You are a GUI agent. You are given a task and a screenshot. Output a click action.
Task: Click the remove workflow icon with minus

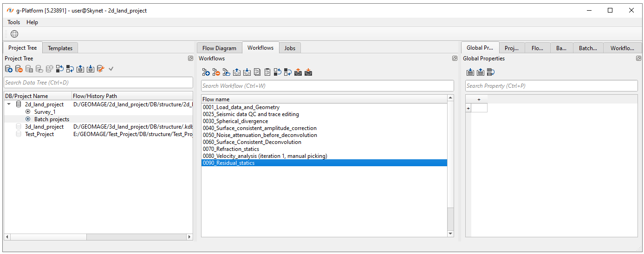[x=216, y=72]
